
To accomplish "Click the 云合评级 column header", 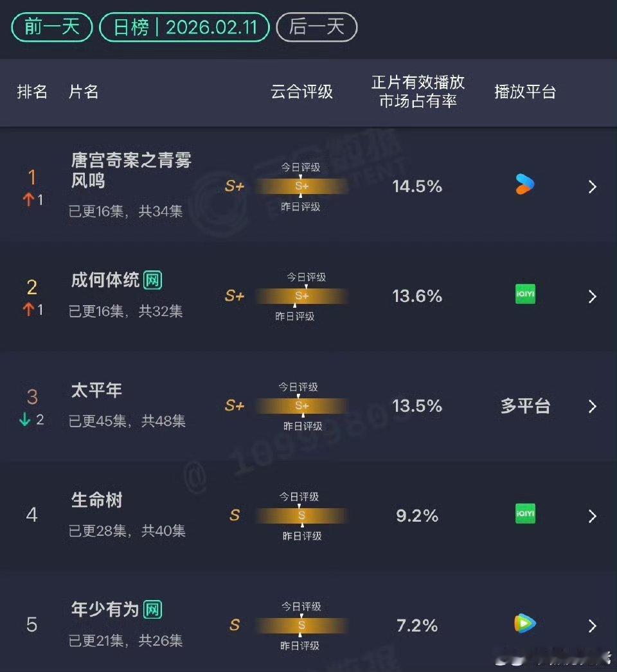I will click(x=303, y=92).
